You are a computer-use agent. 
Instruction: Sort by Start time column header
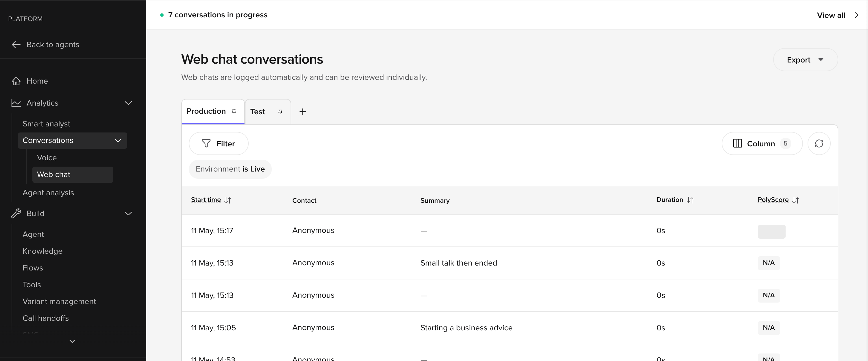(211, 200)
